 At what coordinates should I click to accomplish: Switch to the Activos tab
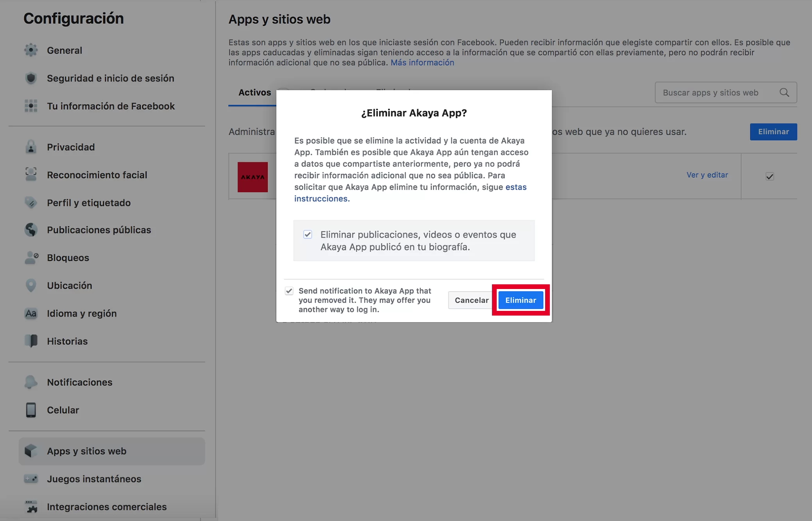(x=254, y=93)
